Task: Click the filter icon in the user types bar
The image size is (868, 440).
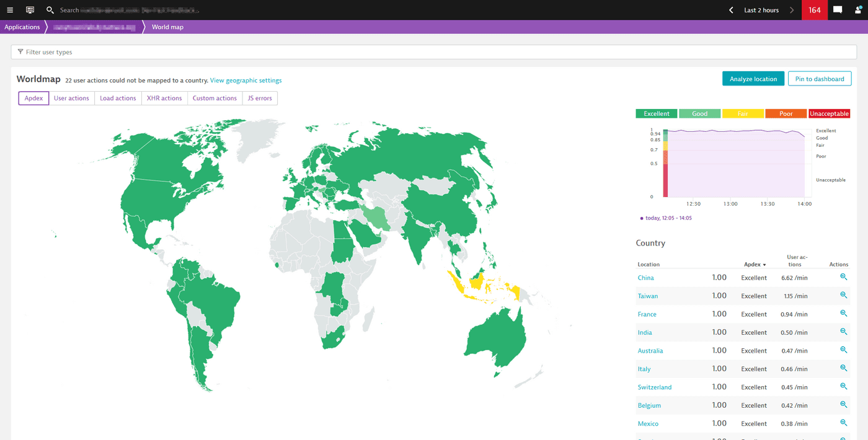Action: [x=22, y=52]
